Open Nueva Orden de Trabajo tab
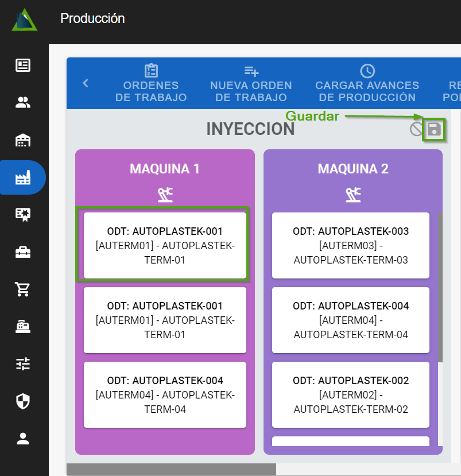 coord(251,84)
